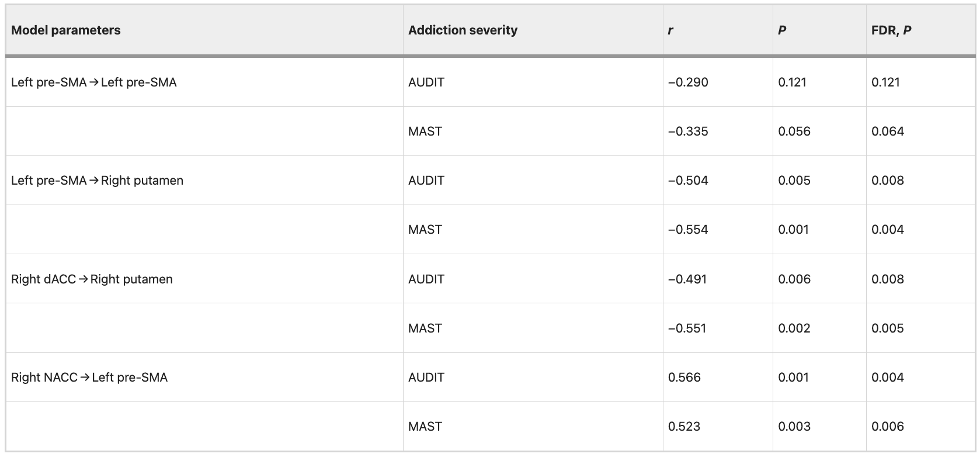Screen dimensions: 980x457
Task: Click the Addiction severity column header
Action: coord(463,30)
